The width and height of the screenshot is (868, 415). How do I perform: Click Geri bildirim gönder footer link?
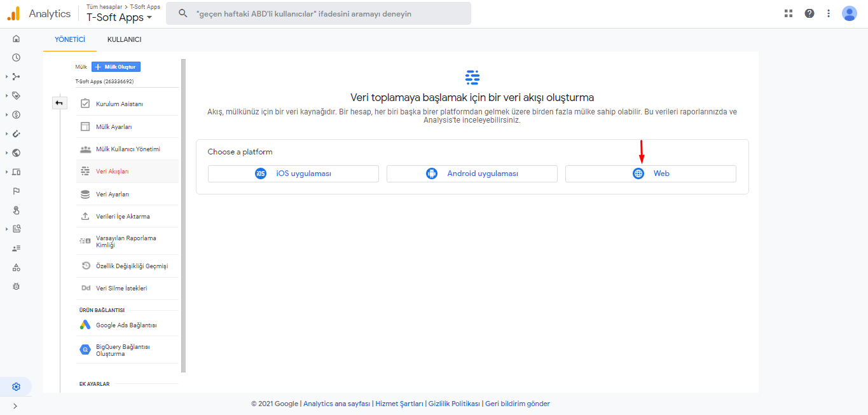point(517,404)
